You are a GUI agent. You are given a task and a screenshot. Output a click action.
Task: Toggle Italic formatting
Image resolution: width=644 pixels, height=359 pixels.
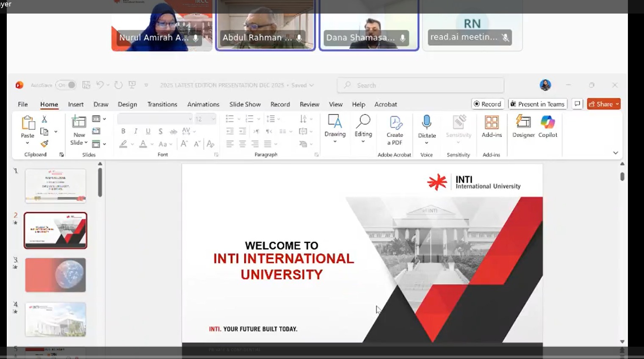(135, 131)
